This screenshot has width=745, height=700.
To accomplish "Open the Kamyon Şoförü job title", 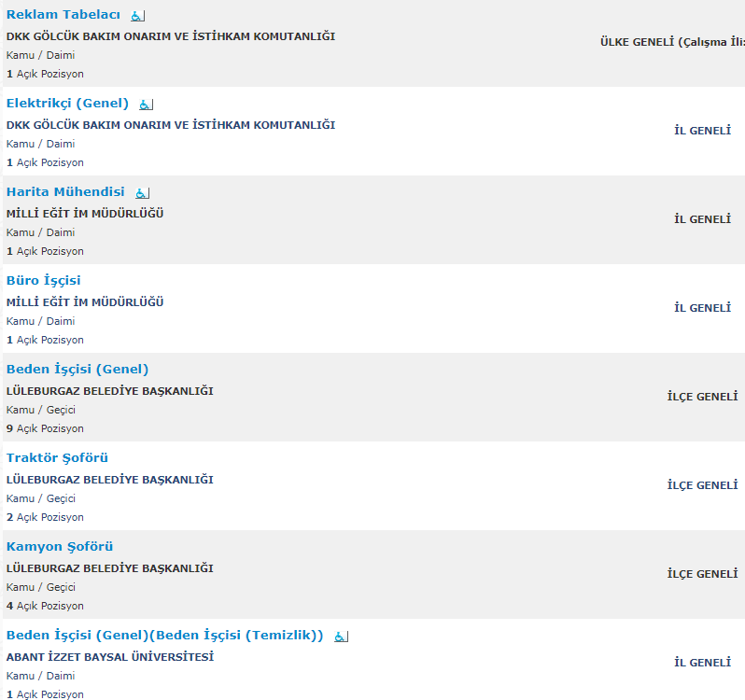I will coord(60,547).
